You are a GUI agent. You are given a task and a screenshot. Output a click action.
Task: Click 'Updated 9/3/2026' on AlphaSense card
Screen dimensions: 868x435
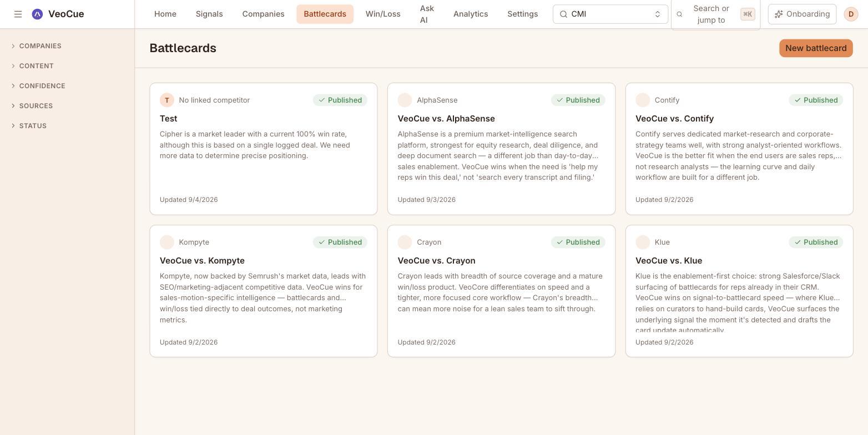[427, 200]
